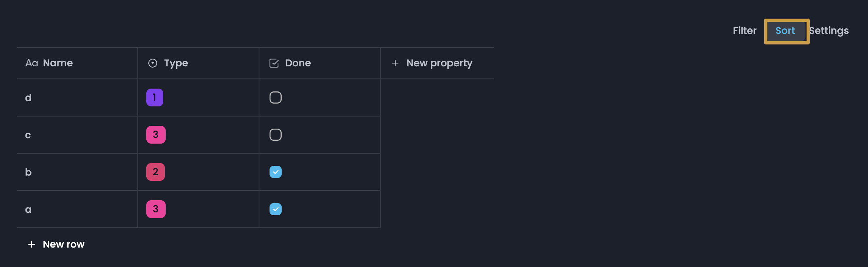Click the plus icon beside New property
The image size is (868, 267).
coord(395,63)
